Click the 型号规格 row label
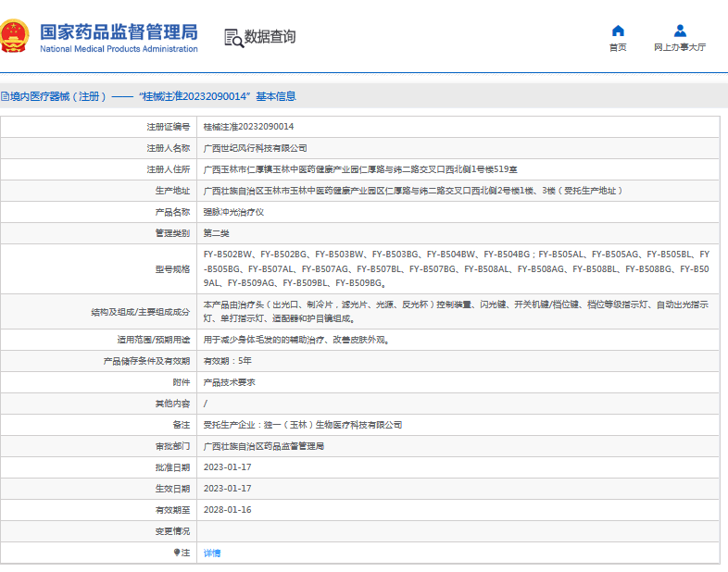 pyautogui.click(x=172, y=269)
